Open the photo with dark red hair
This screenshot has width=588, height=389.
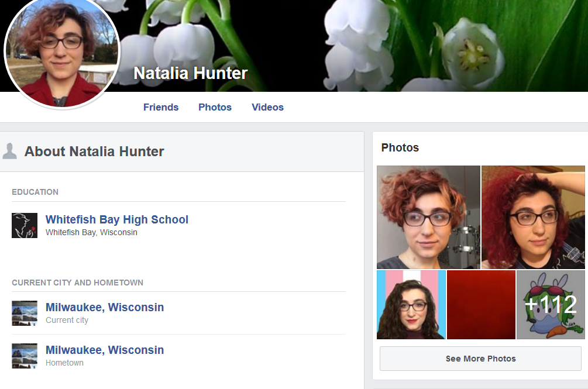(x=533, y=218)
